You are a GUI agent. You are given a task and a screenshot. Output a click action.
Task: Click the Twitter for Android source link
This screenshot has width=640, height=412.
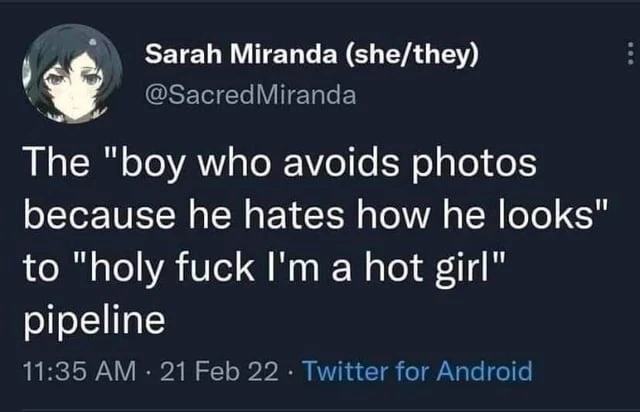(x=416, y=372)
